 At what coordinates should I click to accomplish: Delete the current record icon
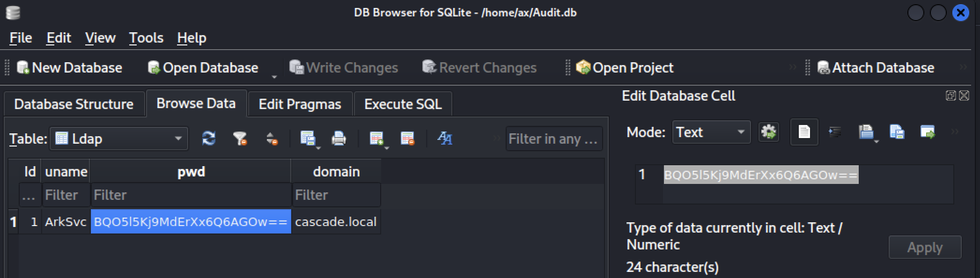coord(407,139)
